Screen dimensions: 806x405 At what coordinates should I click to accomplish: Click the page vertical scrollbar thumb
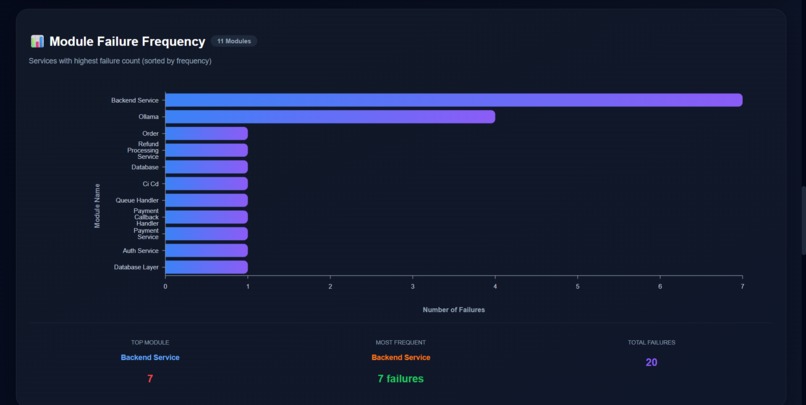pyautogui.click(x=803, y=220)
